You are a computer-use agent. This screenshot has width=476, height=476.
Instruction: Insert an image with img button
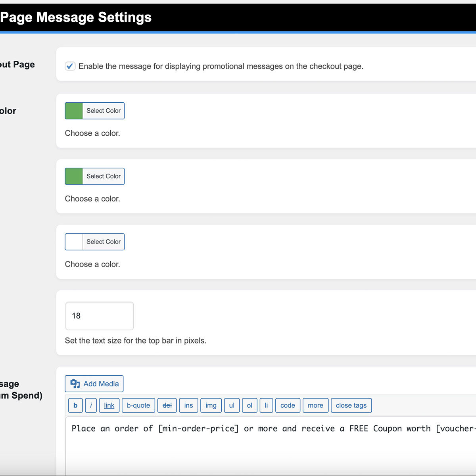pos(211,405)
